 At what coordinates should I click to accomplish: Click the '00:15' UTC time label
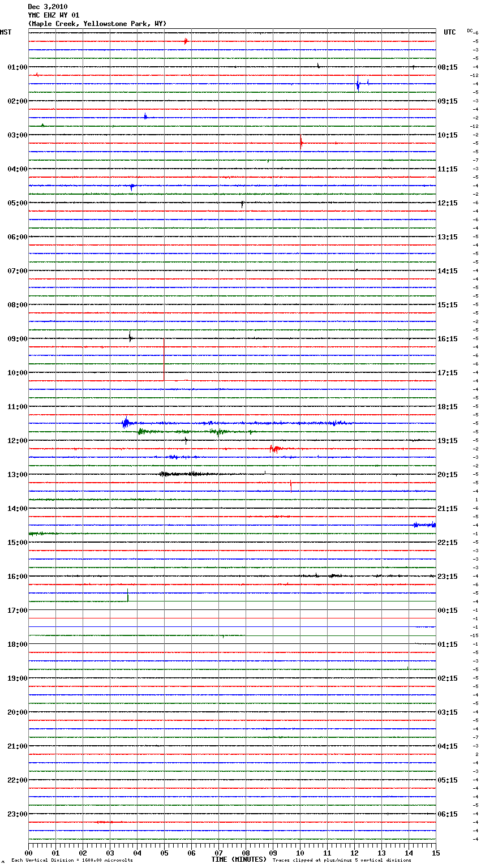(448, 611)
